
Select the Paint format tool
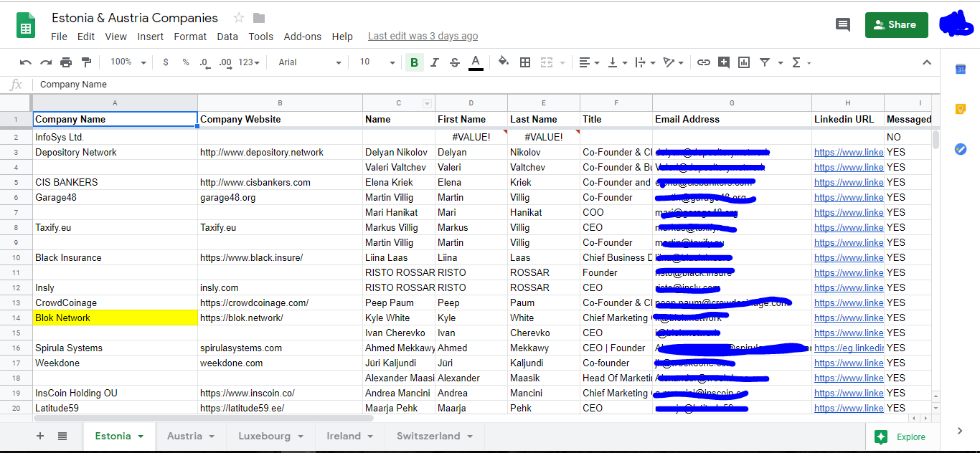pyautogui.click(x=87, y=62)
